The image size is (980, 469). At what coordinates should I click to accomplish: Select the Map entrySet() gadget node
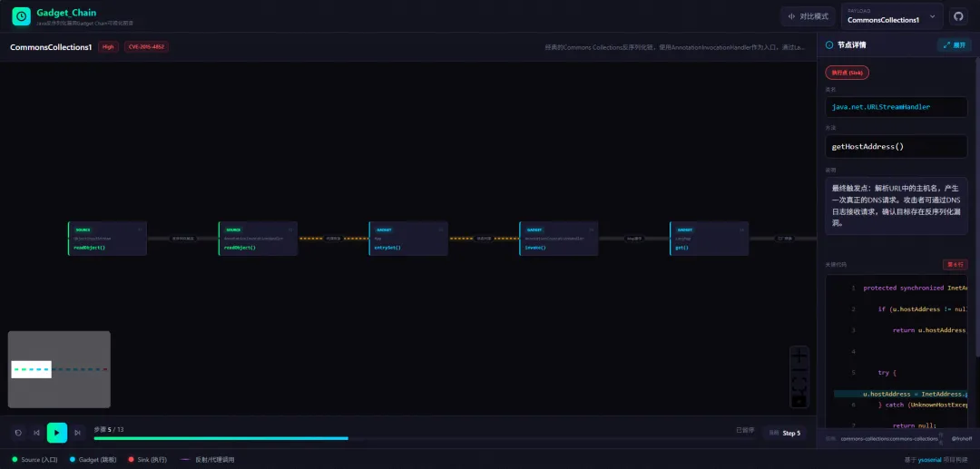tap(408, 239)
